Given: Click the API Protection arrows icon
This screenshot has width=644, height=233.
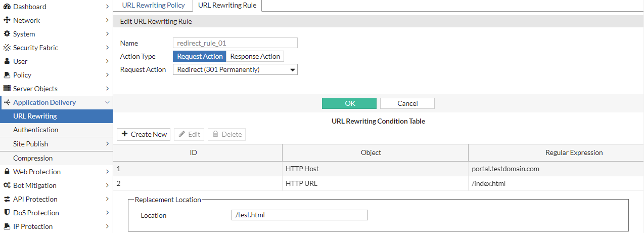Looking at the screenshot, I should pyautogui.click(x=7, y=199).
